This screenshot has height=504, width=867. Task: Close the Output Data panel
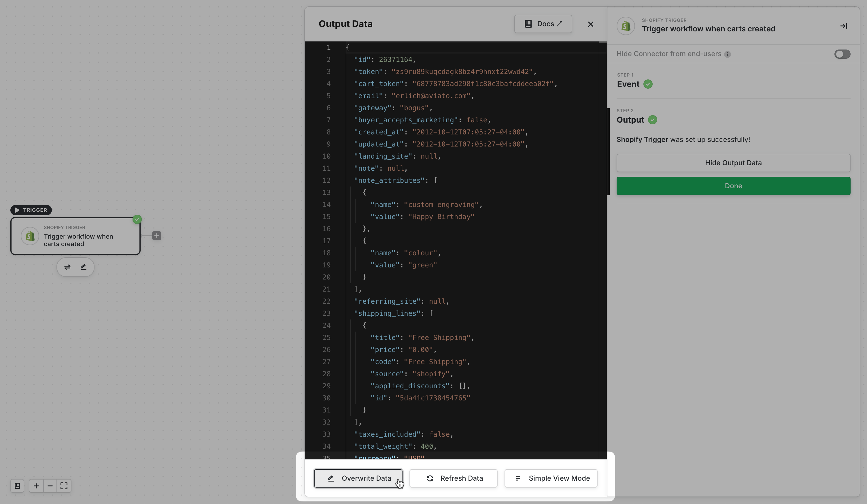[x=590, y=24]
